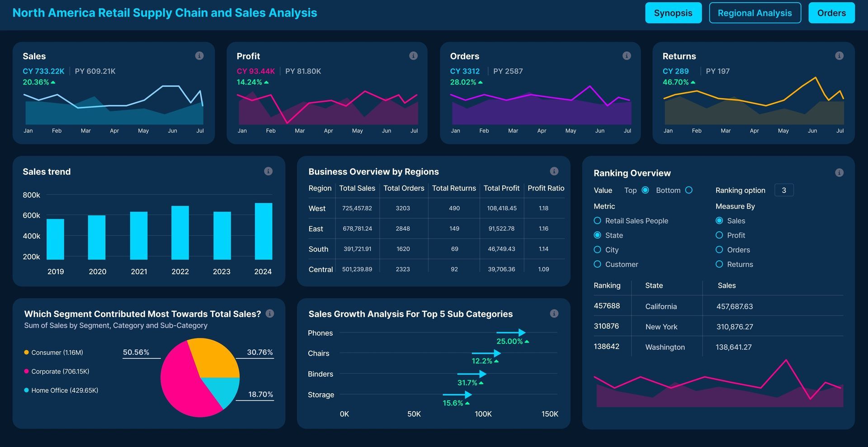The width and height of the screenshot is (868, 447).
Task: Select the Top value radio button
Action: (645, 190)
